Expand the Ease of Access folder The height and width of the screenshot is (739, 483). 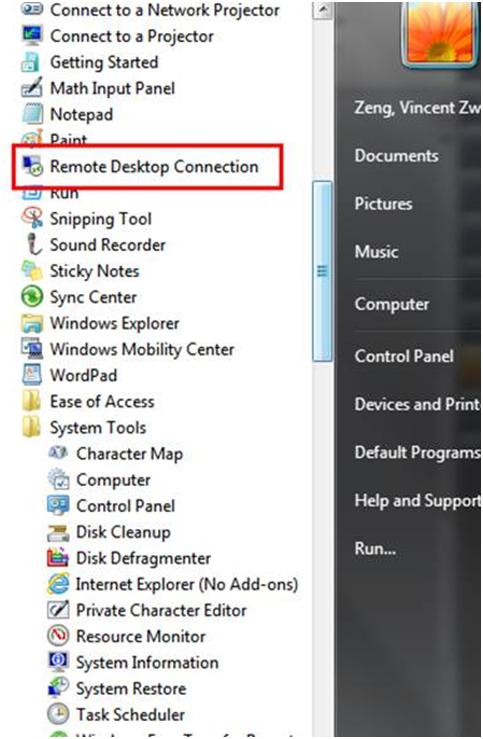coord(88,402)
